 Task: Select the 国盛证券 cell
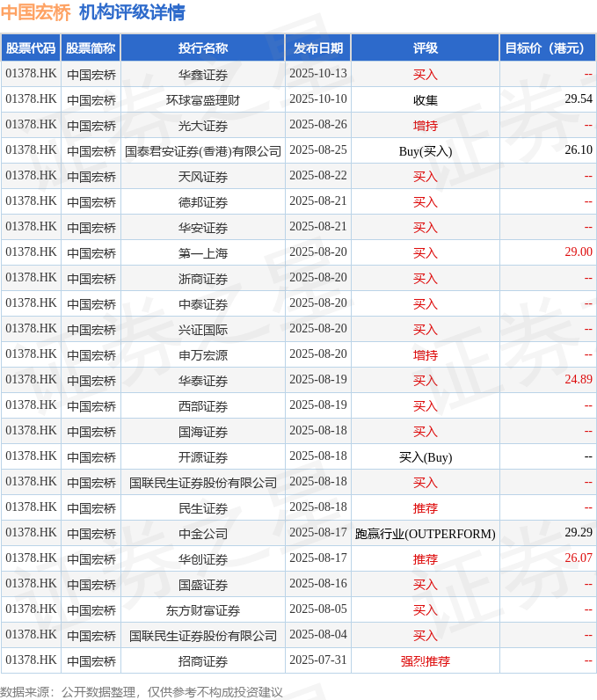click(203, 585)
